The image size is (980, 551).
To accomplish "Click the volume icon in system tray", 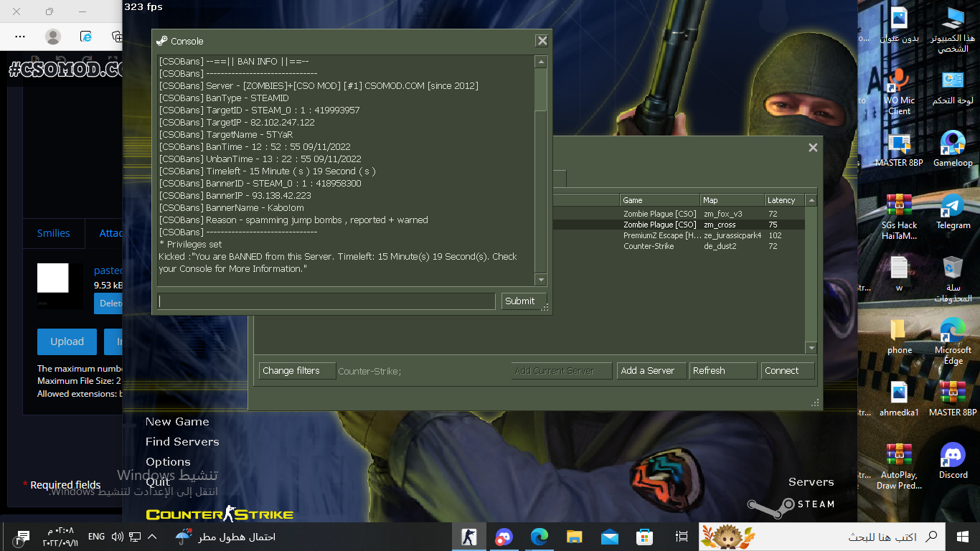I will tap(117, 537).
